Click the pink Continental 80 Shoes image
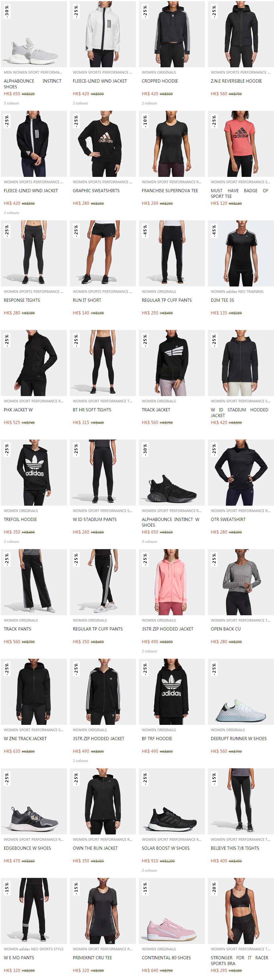Viewport: 274px width, 980px height. click(172, 911)
